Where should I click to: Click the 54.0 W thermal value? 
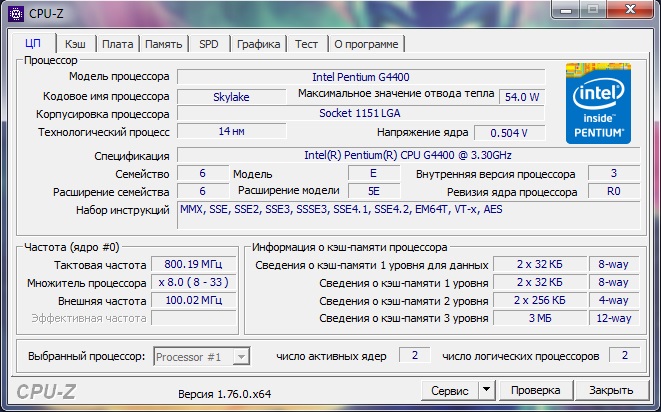[522, 97]
